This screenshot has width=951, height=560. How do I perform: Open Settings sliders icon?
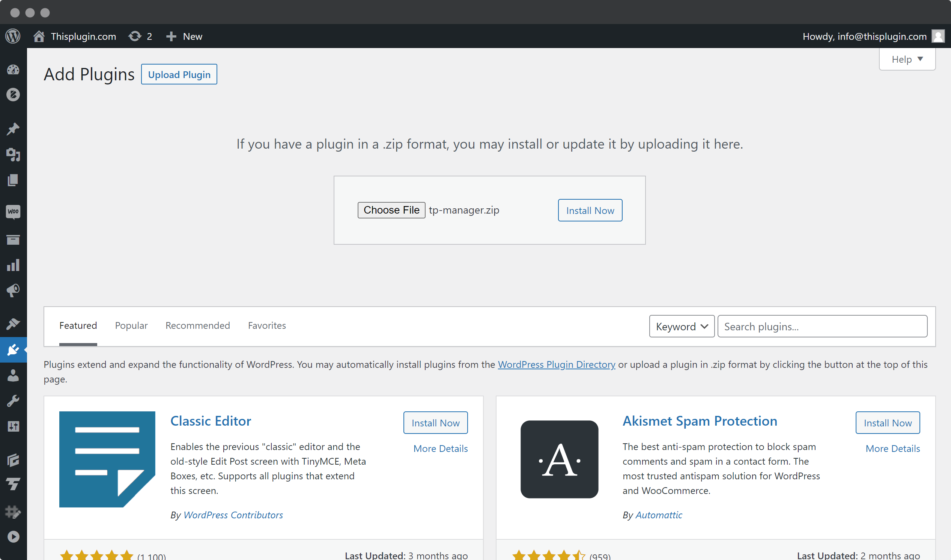tap(13, 426)
